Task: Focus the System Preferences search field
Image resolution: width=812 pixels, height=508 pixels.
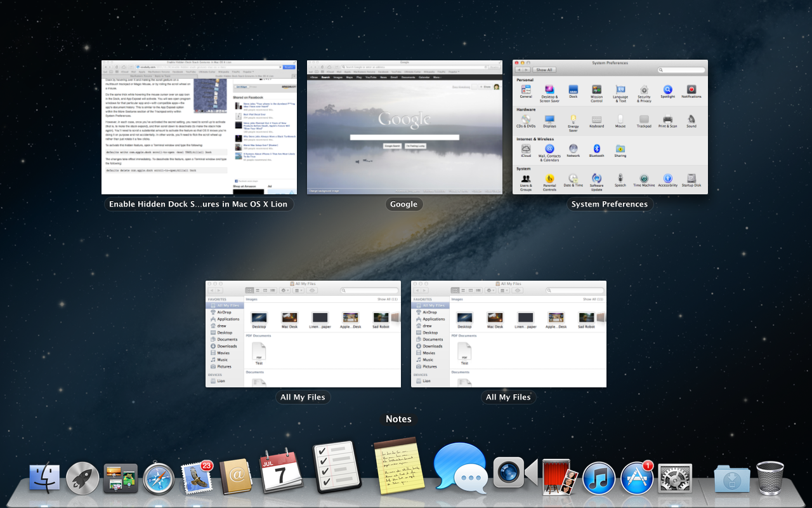Action: click(681, 70)
